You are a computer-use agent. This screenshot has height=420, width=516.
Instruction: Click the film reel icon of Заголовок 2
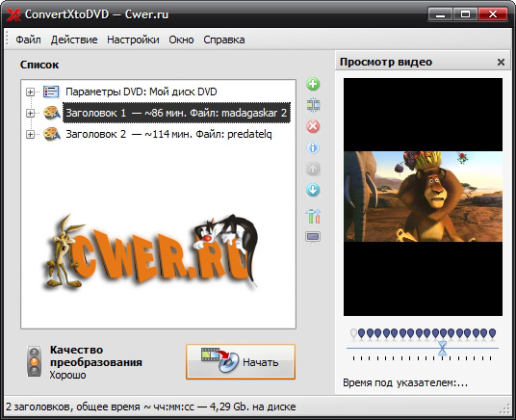pyautogui.click(x=52, y=134)
